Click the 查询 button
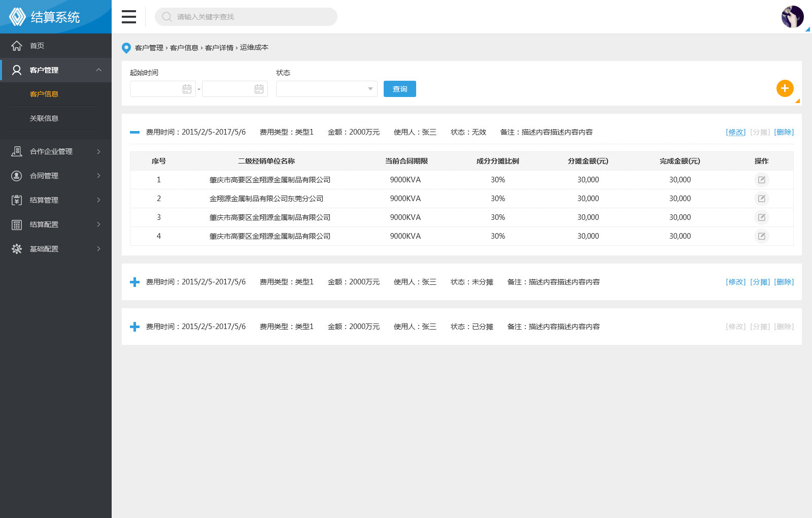Viewport: 812px width, 518px height. pyautogui.click(x=399, y=89)
